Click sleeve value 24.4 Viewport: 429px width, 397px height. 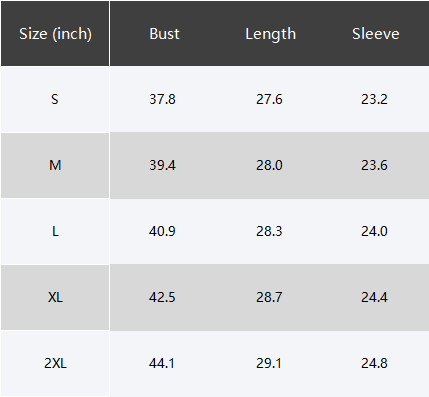click(x=374, y=297)
